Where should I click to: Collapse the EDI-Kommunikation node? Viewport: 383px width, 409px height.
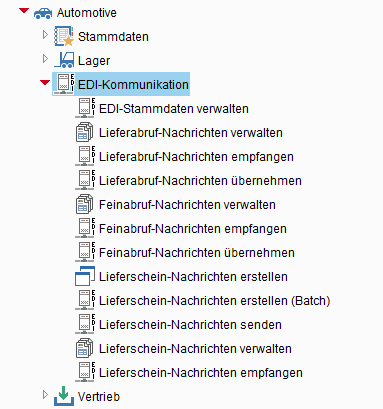tap(45, 83)
